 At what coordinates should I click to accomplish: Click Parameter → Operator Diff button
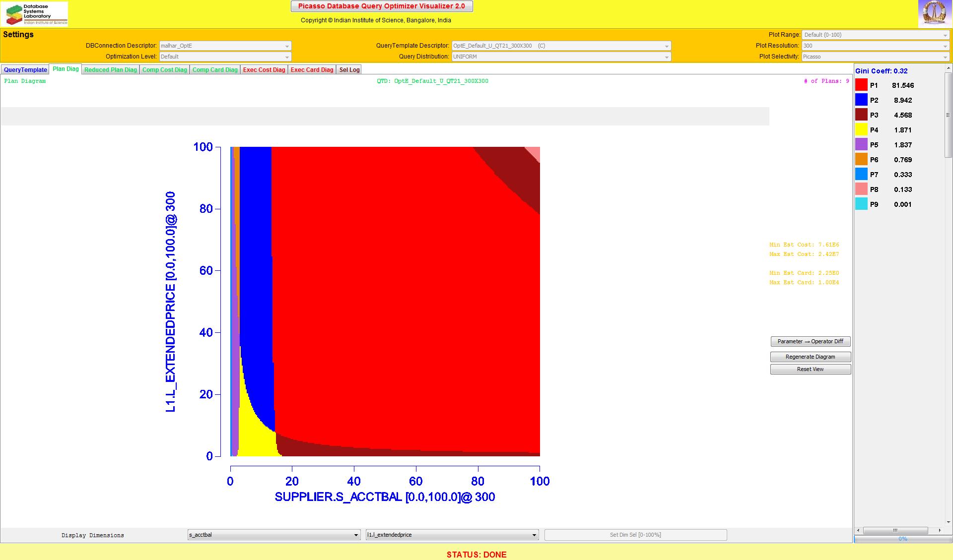(810, 342)
